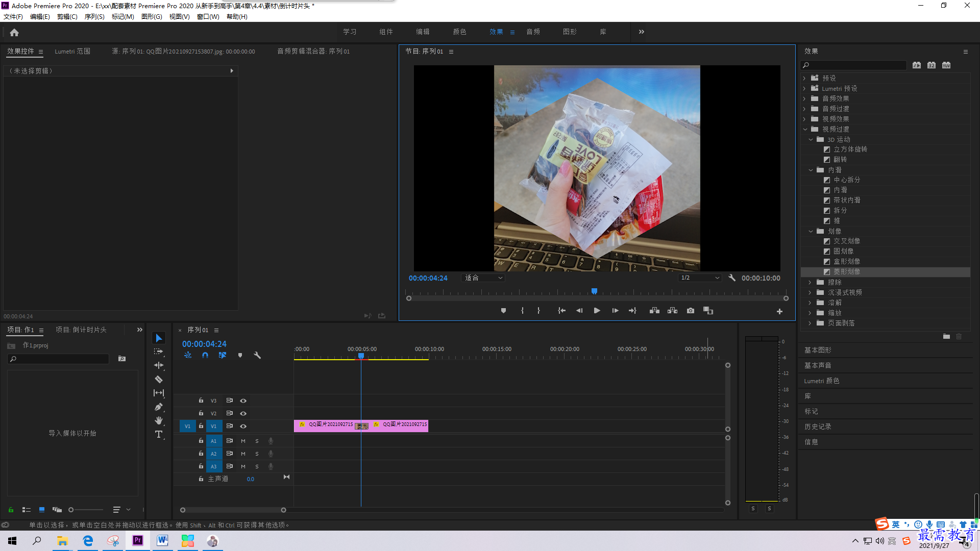This screenshot has width=980, height=551.
Task: Select the Type tool
Action: [159, 434]
